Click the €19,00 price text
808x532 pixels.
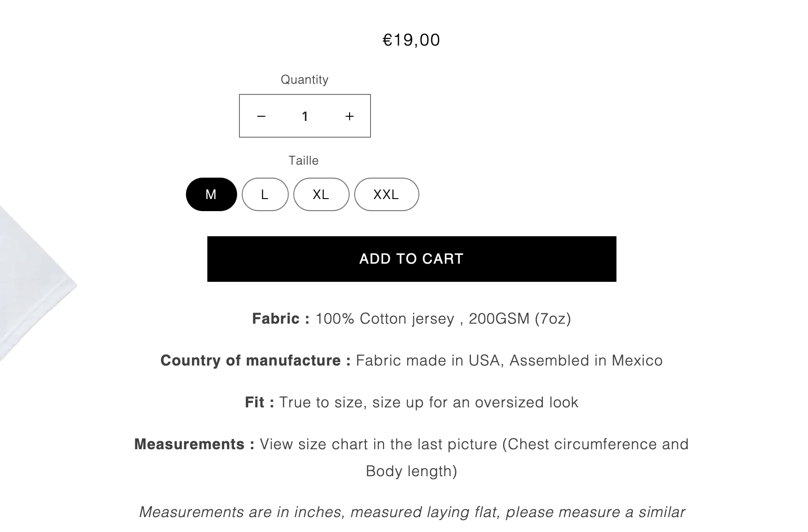click(x=411, y=40)
